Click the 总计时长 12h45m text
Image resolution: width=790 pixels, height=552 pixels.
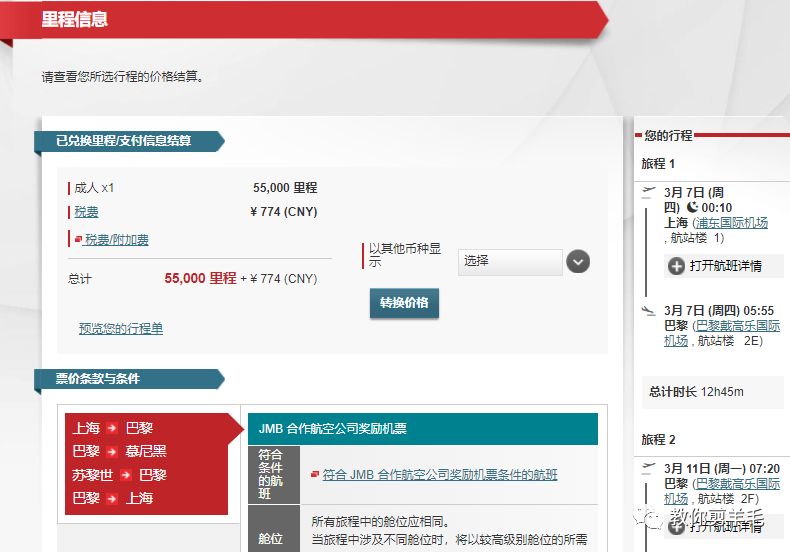696,392
